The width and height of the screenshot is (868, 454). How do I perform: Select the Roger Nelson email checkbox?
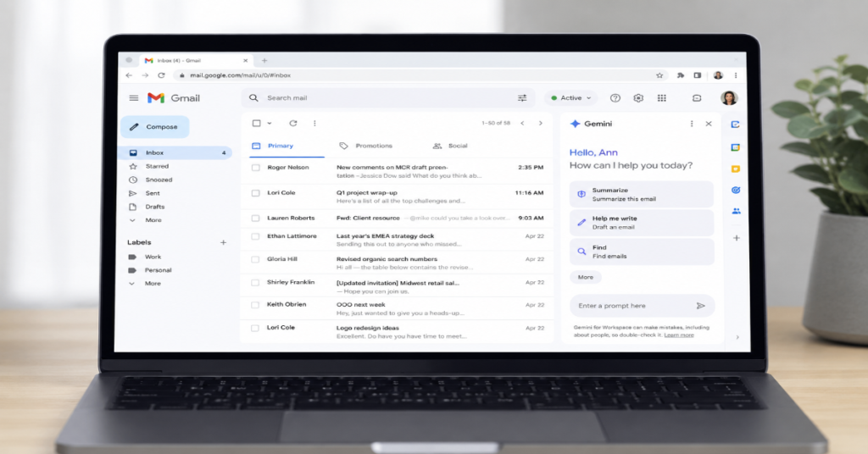coord(256,168)
